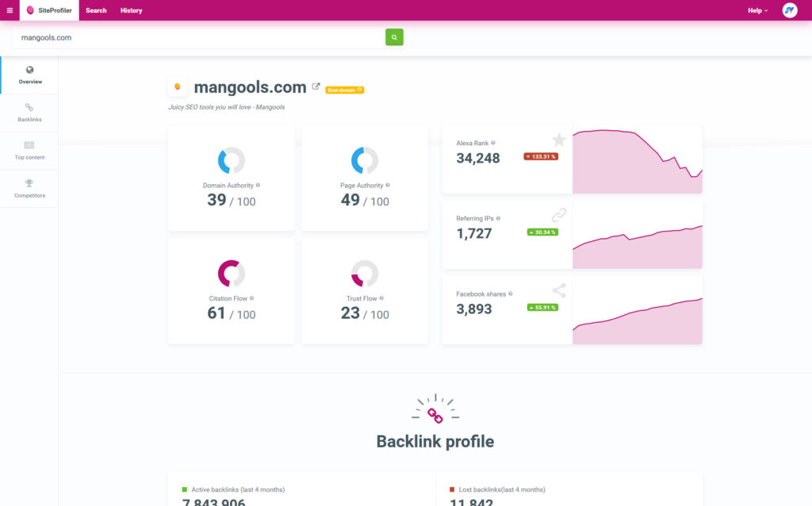Image resolution: width=812 pixels, height=506 pixels.
Task: Open the Backlinks sidebar section
Action: click(29, 113)
